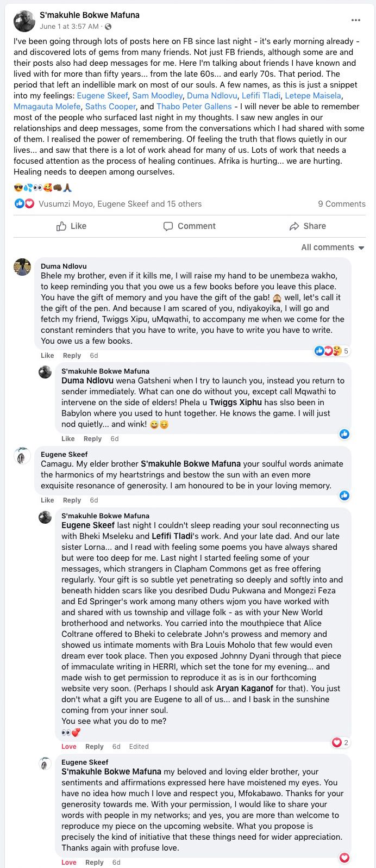
Task: Open Sam Moodley tagged profile link
Action: 158,96
